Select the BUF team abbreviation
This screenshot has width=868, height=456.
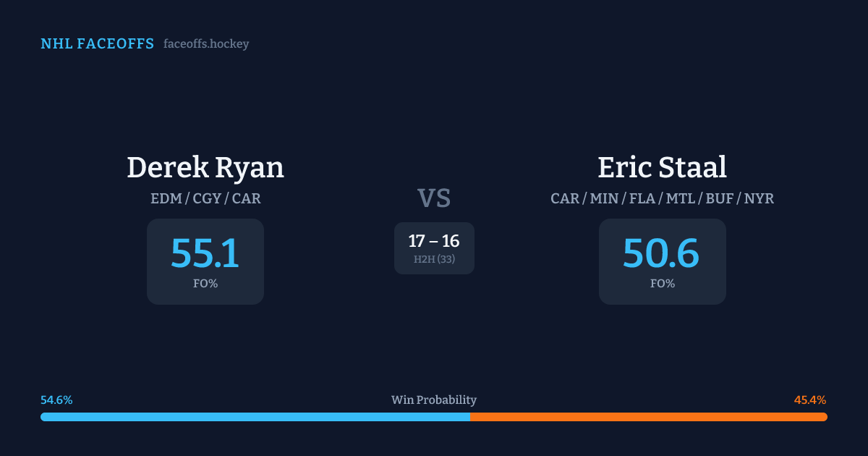point(720,198)
